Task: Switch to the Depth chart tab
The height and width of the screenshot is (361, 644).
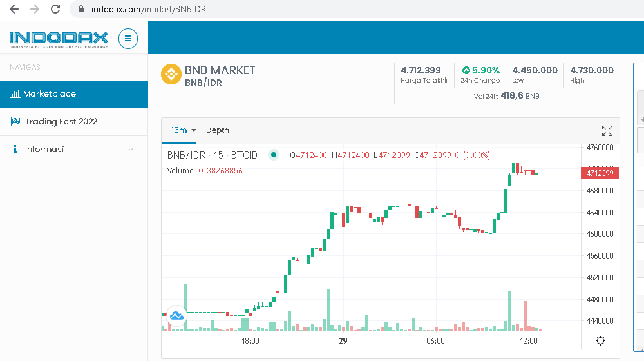Action: tap(217, 130)
